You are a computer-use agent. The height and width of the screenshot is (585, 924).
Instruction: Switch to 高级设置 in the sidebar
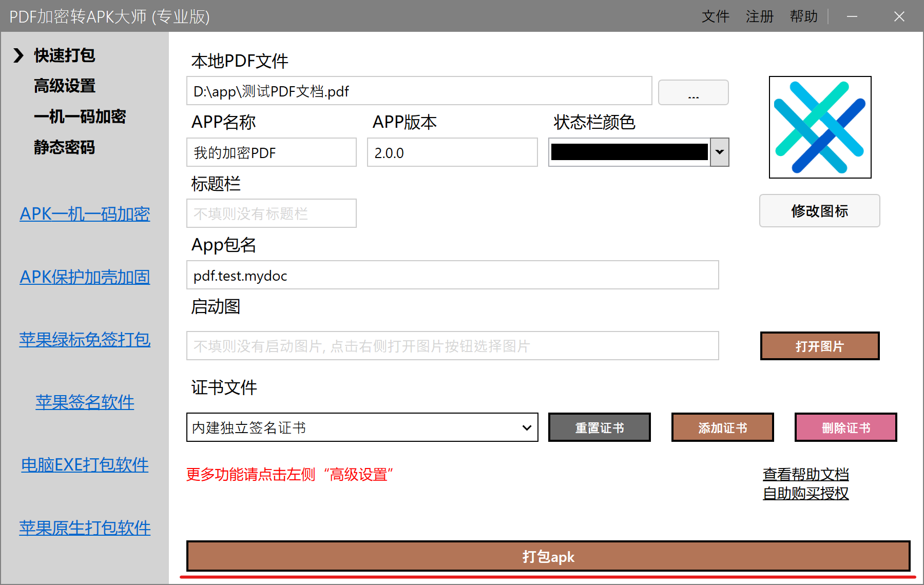click(64, 86)
